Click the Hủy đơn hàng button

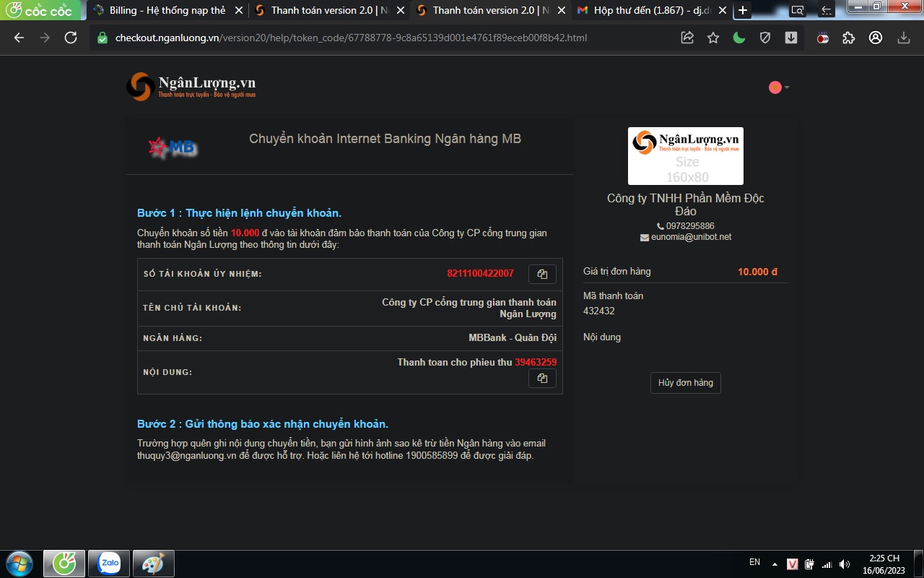click(x=685, y=383)
